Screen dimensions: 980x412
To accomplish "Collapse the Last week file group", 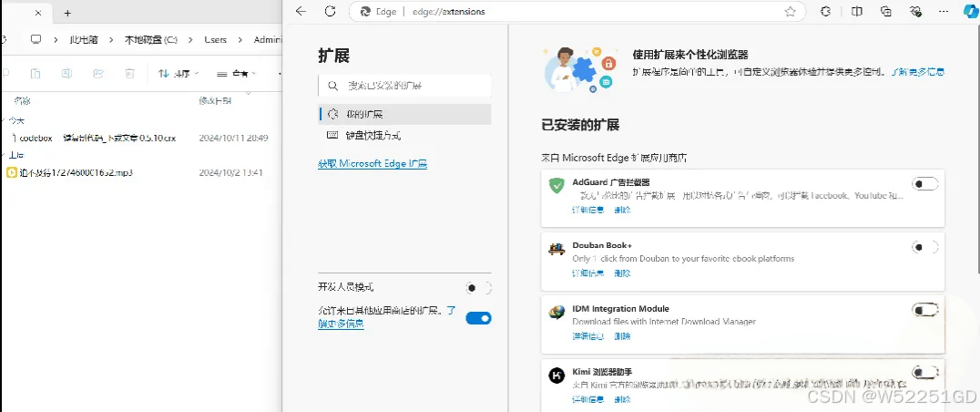I will tap(3, 154).
